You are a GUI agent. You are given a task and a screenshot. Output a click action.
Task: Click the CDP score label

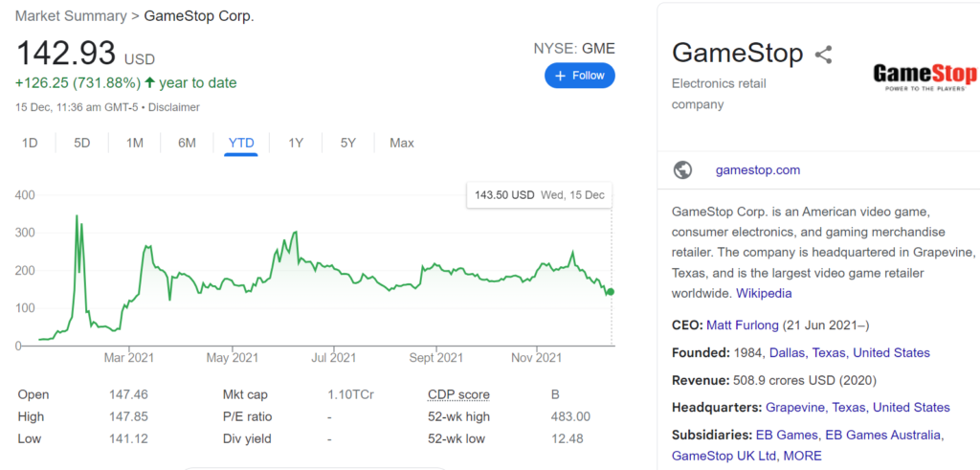click(458, 395)
